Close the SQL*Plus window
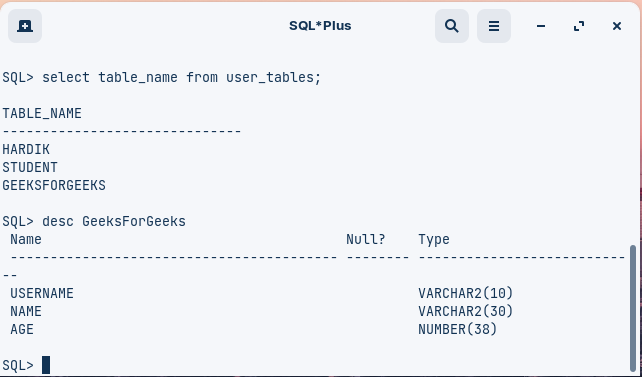Screen dimensions: 642x377 pos(617,26)
